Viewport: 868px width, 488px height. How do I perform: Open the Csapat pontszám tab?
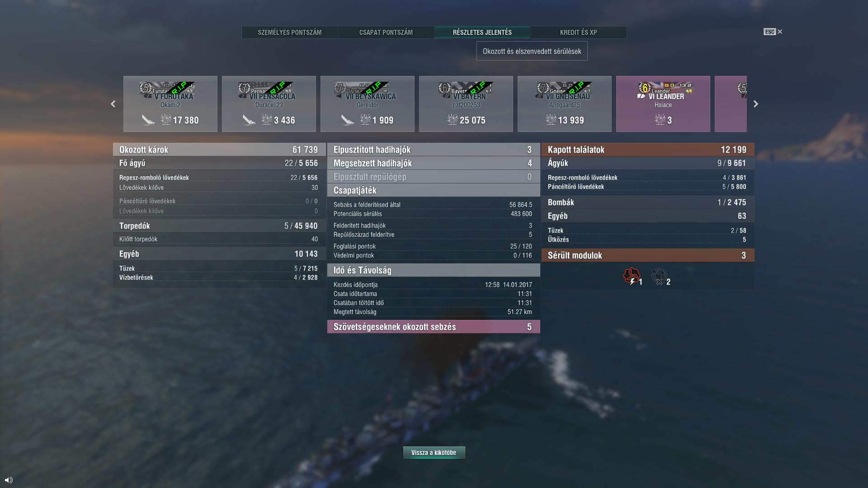(386, 33)
